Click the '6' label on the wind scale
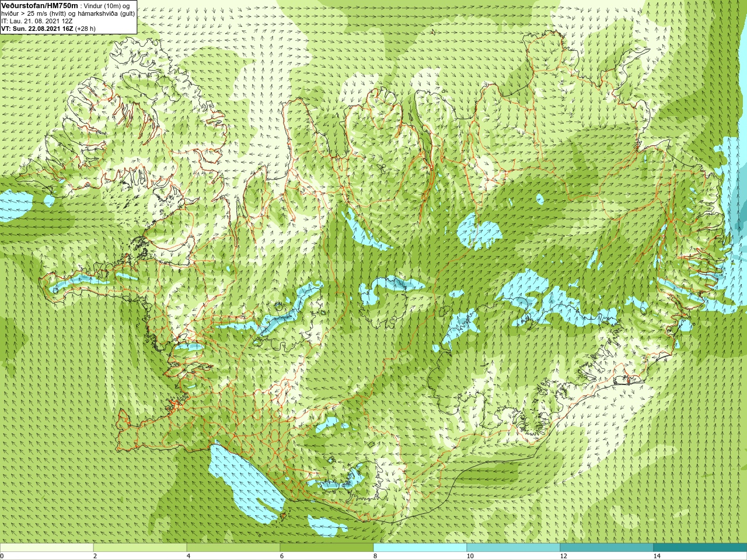The height and width of the screenshot is (560, 747). click(x=282, y=556)
